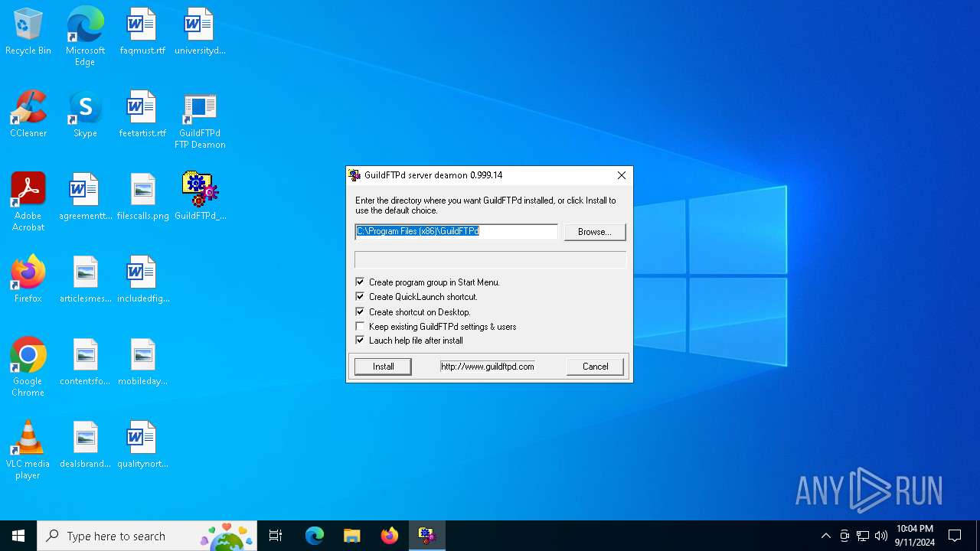Select faqmust.rtf desktop file
The width and height of the screenshot is (980, 551).
click(x=142, y=32)
